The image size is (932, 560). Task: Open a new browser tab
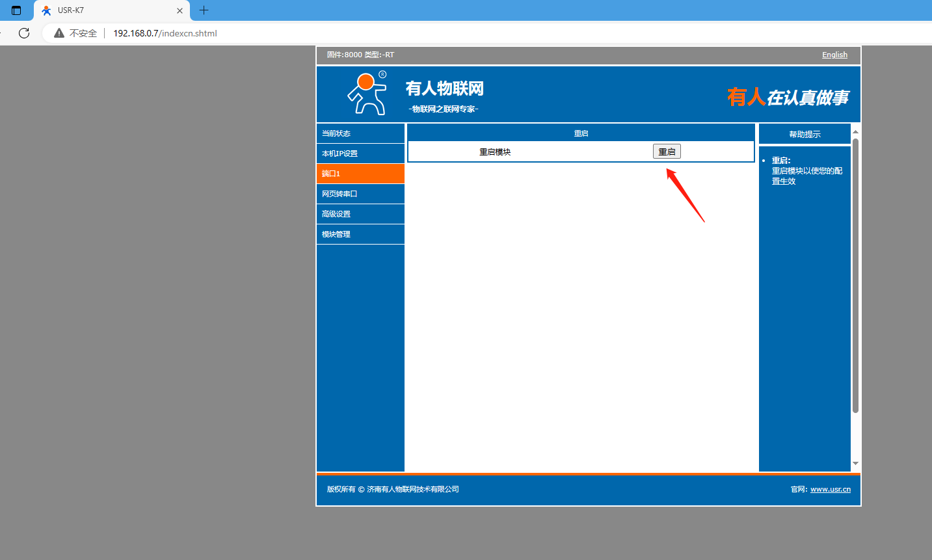204,10
